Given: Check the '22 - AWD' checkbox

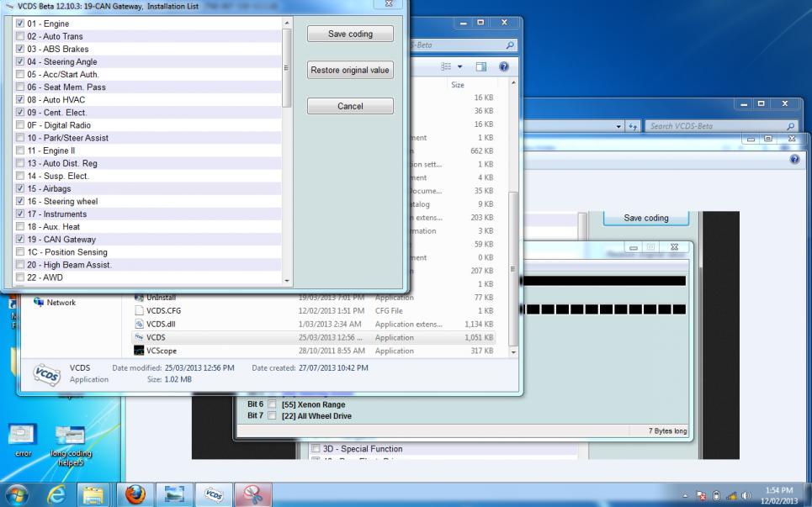Looking at the screenshot, I should click(x=20, y=277).
